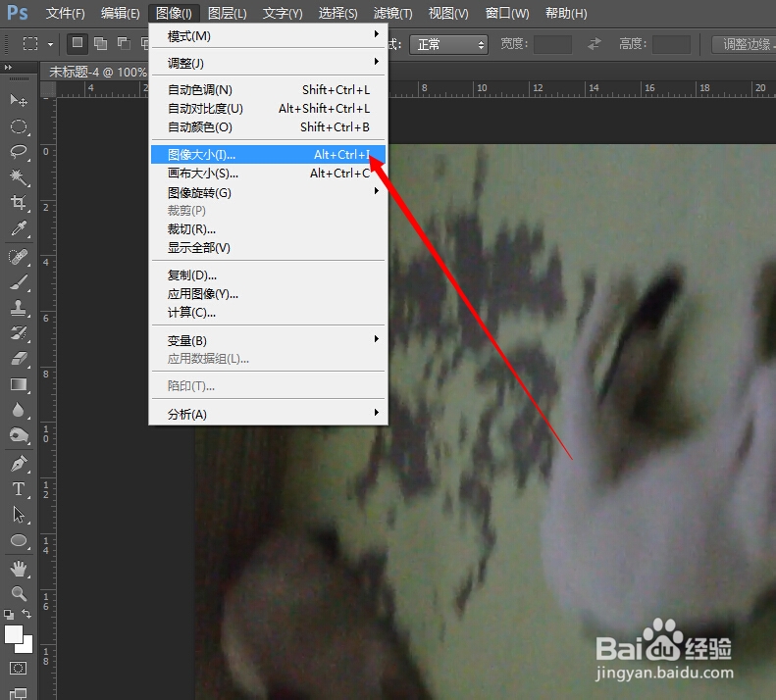Select the Healing Brush tool
The image size is (776, 700).
19,257
